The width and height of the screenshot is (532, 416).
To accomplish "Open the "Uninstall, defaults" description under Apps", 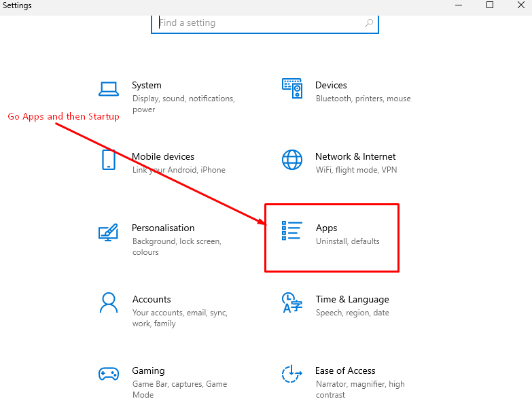I will click(x=348, y=241).
